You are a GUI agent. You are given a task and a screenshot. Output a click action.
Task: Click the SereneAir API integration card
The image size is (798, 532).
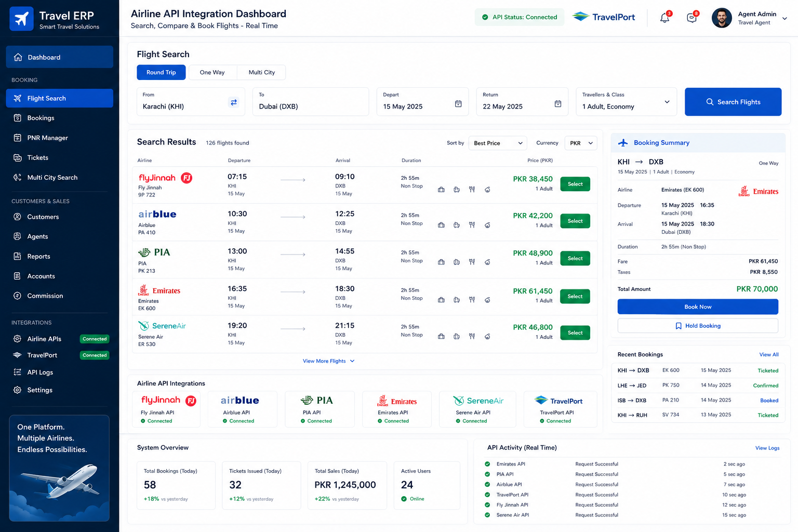pyautogui.click(x=478, y=409)
